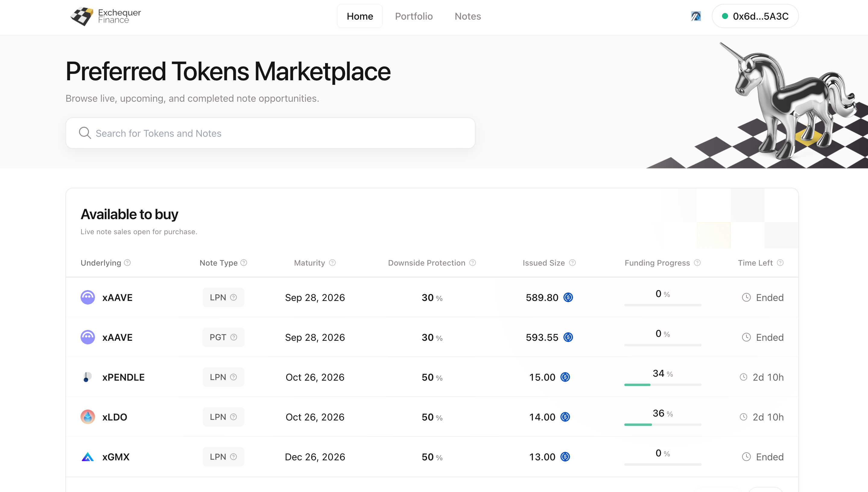The width and height of the screenshot is (868, 492).
Task: Click the Funding Progress column header
Action: pyautogui.click(x=657, y=263)
